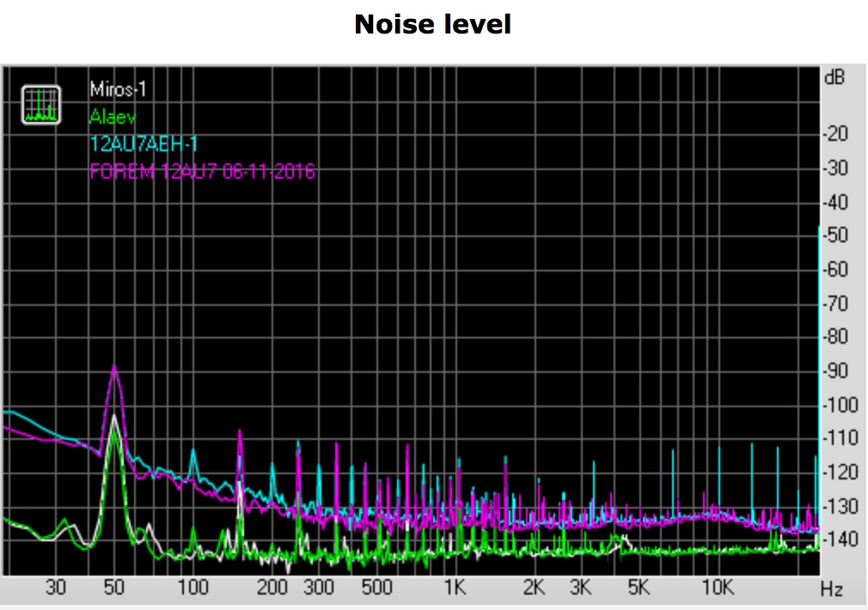
Task: Click the spectrum graph icon in legend
Action: (x=40, y=104)
